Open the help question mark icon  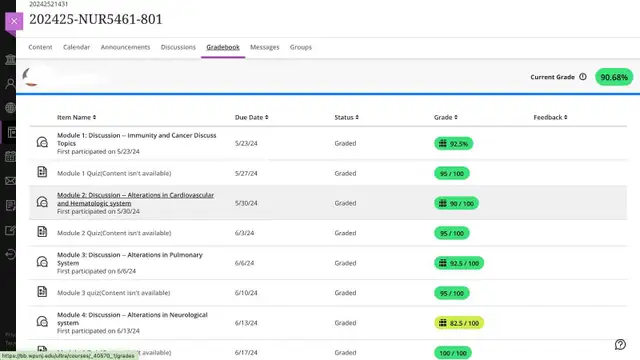pyautogui.click(x=620, y=344)
